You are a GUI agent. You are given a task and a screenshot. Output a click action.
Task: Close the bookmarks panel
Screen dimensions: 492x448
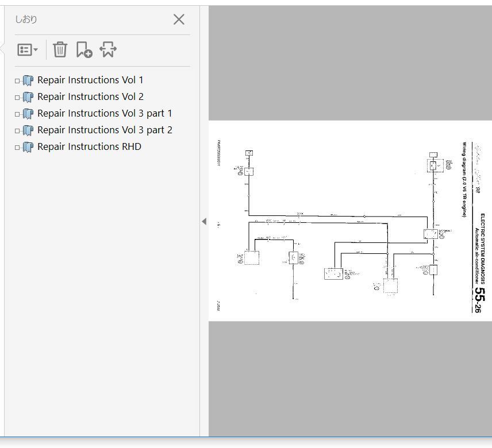pos(179,20)
